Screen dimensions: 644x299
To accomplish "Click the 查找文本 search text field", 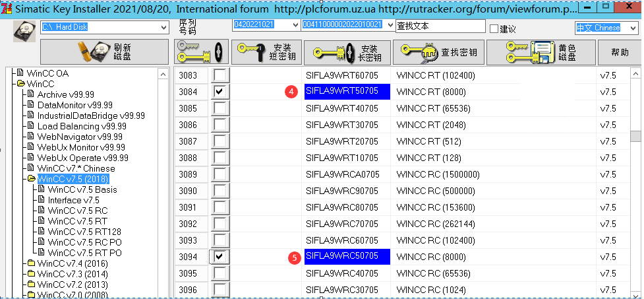I will (440, 26).
